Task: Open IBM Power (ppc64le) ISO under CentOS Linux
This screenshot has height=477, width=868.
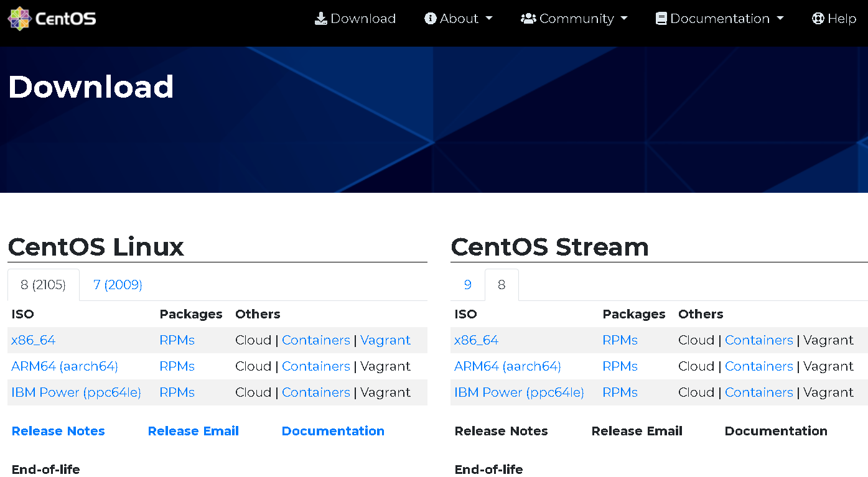Action: coord(76,392)
